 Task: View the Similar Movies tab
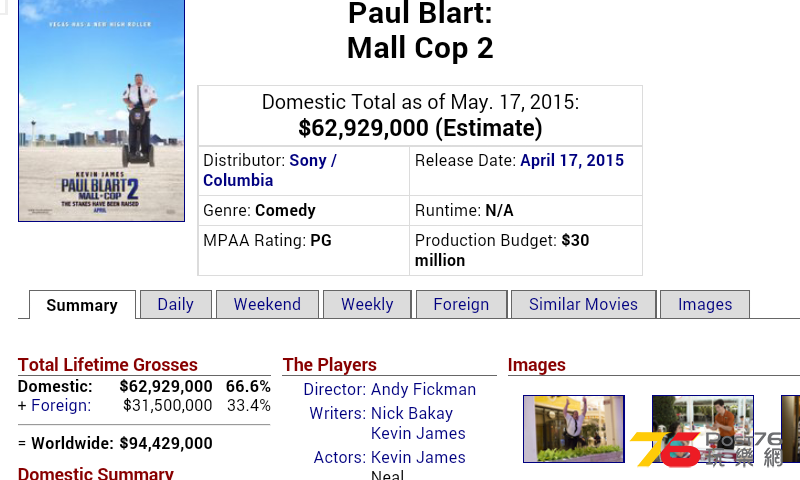[583, 305]
